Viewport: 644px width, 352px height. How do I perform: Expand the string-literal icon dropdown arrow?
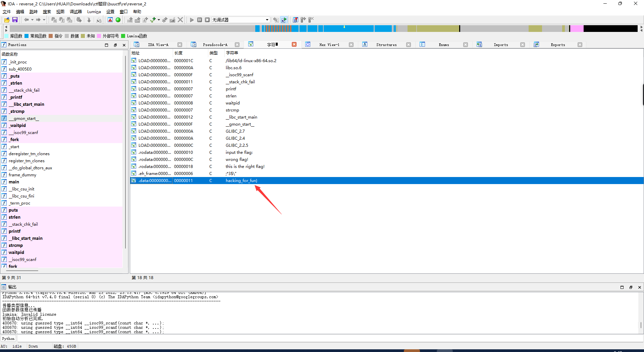tap(159, 20)
